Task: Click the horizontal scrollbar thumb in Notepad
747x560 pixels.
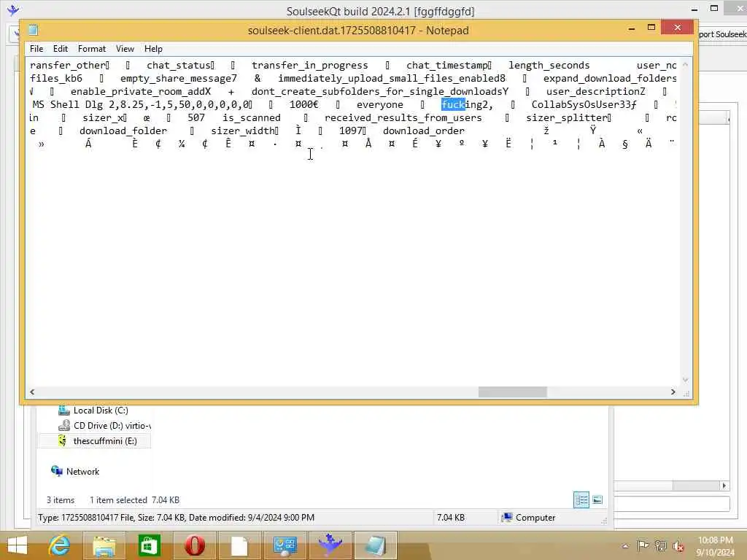Action: pyautogui.click(x=512, y=392)
